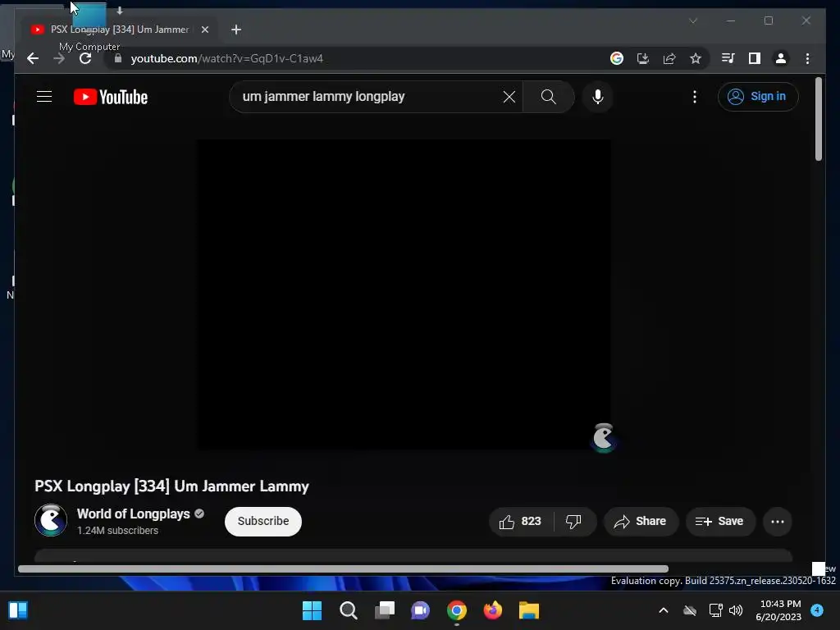Screen dimensions: 840x630
Task: Click the horizontal scrollbar at the bottom
Action: (343, 569)
